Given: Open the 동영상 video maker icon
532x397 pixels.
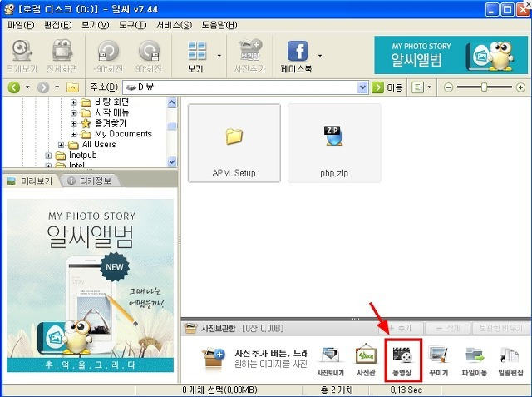Looking at the screenshot, I should tap(402, 361).
